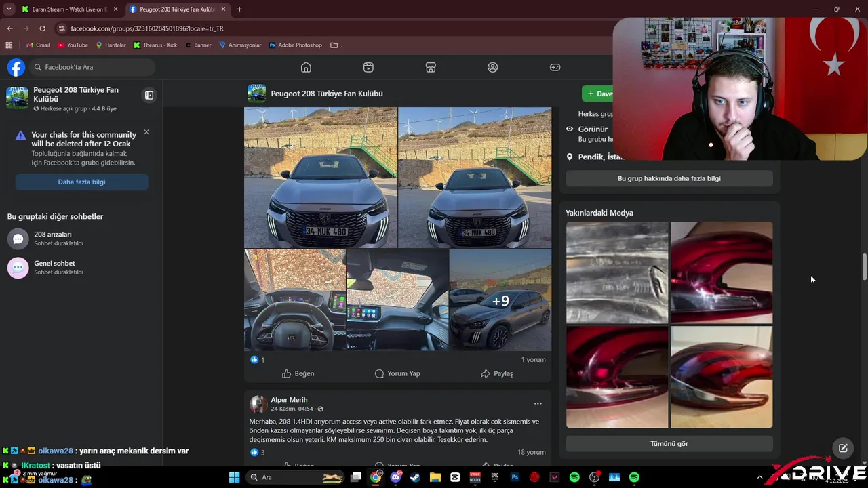Viewport: 868px width, 488px height.
Task: Open CapCut from the taskbar
Action: 455,477
